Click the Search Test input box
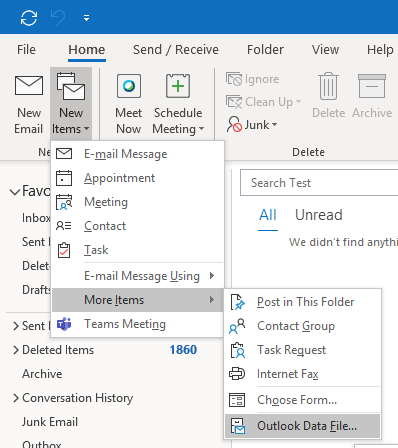Image resolution: width=398 pixels, height=448 pixels. pyautogui.click(x=319, y=183)
